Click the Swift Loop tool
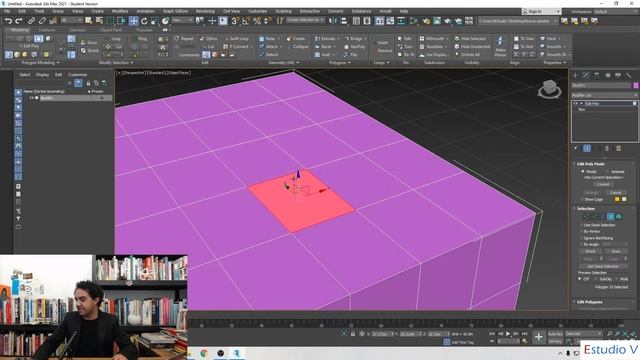The height and width of the screenshot is (360, 640). click(x=236, y=38)
